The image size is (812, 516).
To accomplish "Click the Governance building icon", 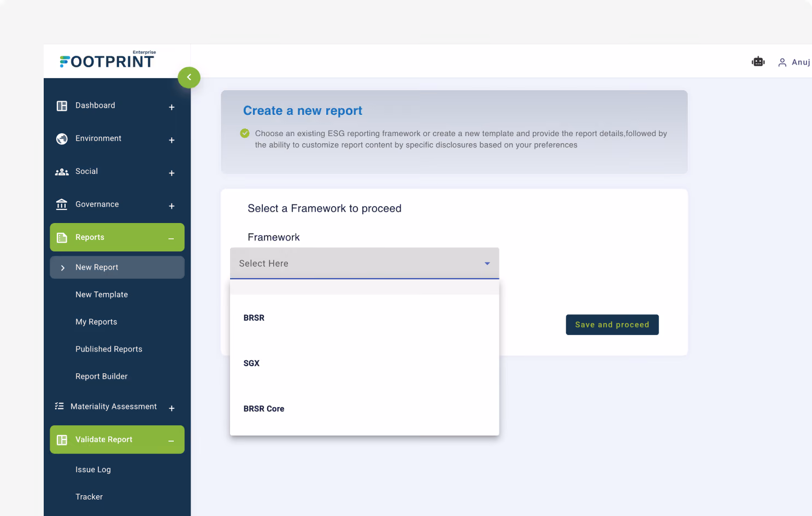I will click(x=62, y=204).
